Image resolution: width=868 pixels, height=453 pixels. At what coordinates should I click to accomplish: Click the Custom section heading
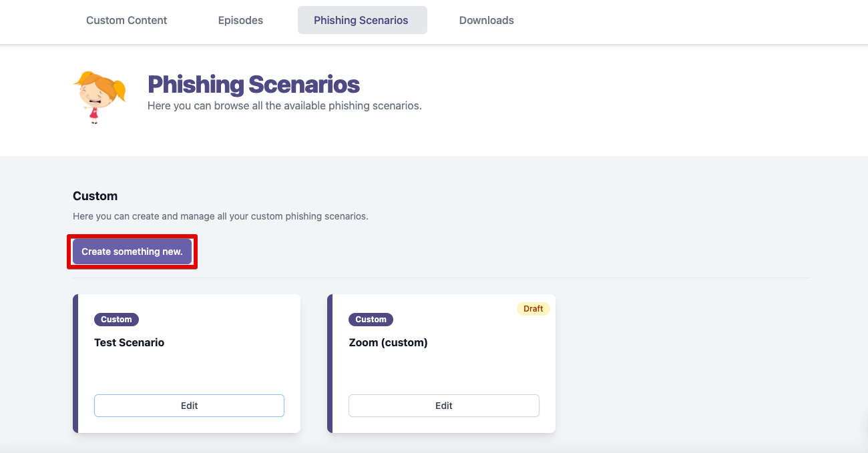(x=95, y=196)
